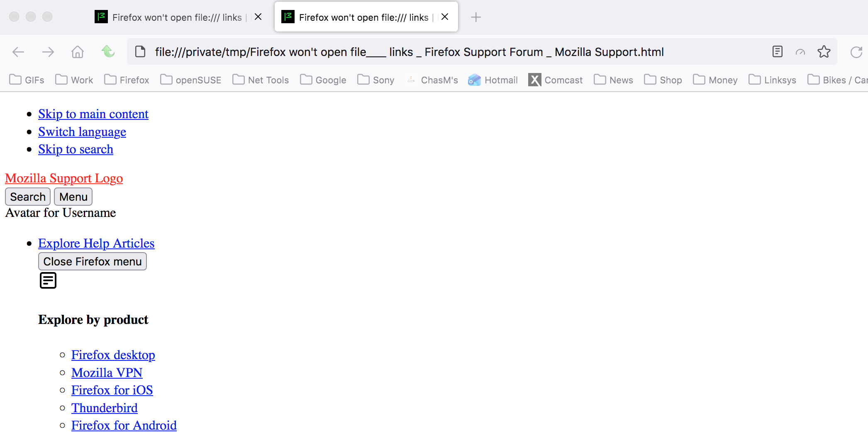Follow the Skip to main content link
This screenshot has height=433, width=868.
pos(93,114)
